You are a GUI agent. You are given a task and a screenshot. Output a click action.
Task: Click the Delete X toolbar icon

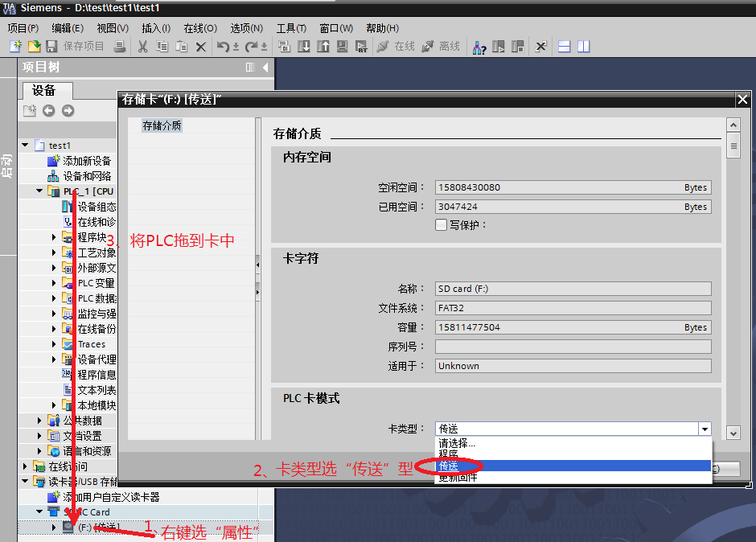(201, 47)
